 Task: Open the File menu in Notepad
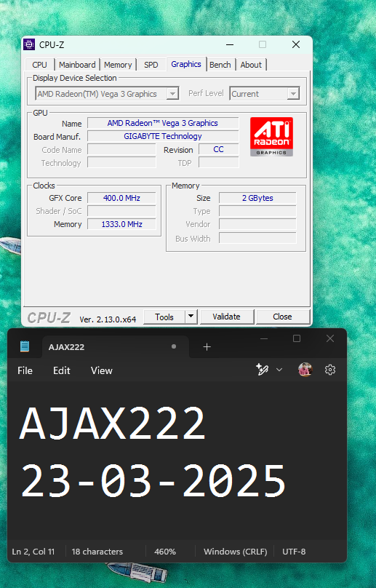click(25, 370)
